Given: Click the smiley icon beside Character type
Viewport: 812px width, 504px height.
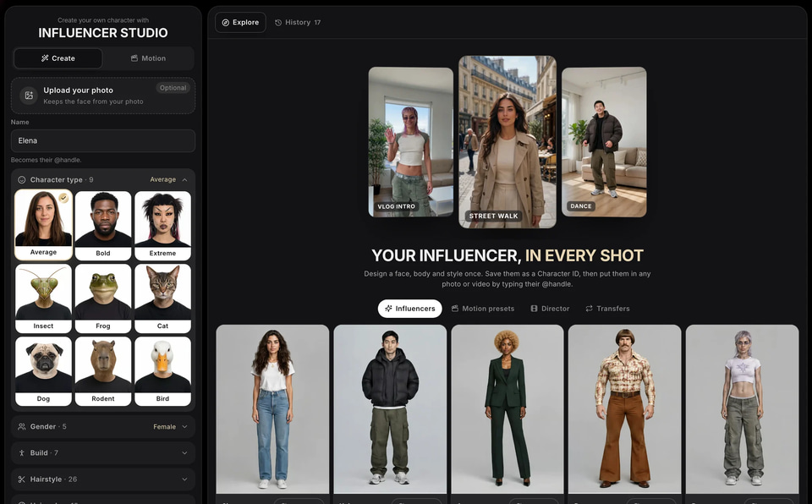Looking at the screenshot, I should (x=22, y=180).
